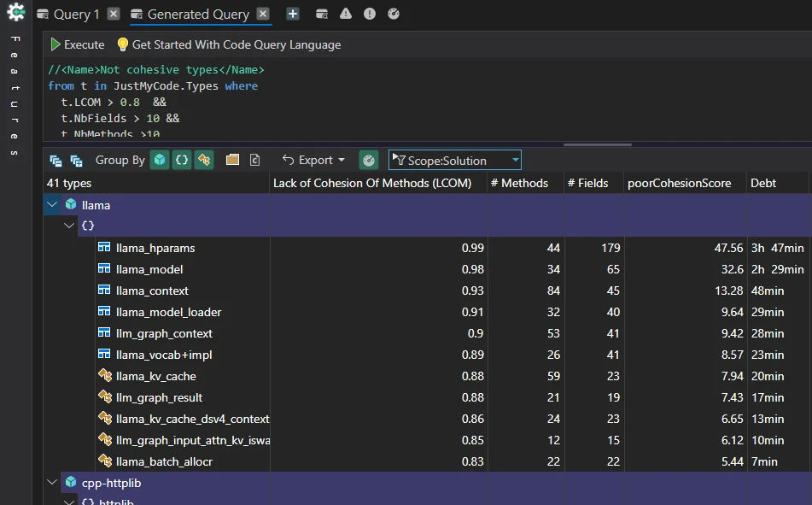812x505 pixels.
Task: Click the struct icon of llama_hparams
Action: [104, 247]
